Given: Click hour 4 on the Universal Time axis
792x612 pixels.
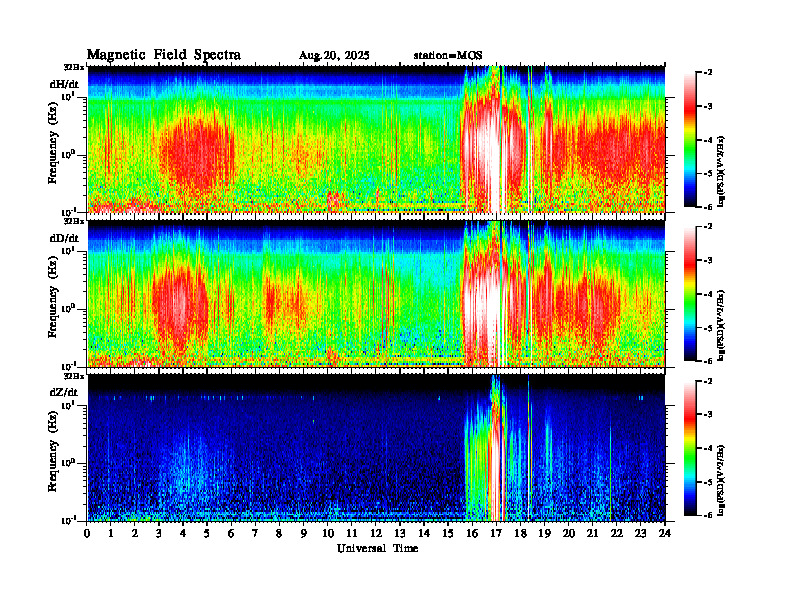Looking at the screenshot, I should point(183,534).
